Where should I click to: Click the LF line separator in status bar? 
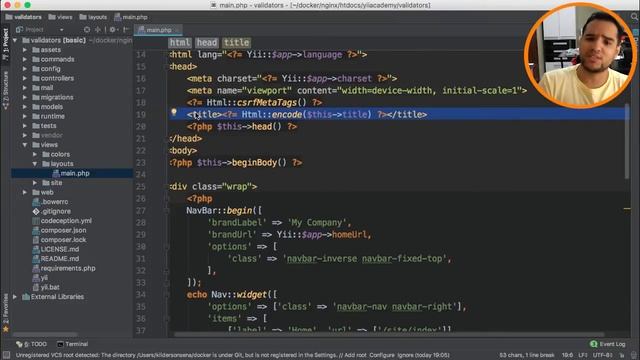coord(582,355)
